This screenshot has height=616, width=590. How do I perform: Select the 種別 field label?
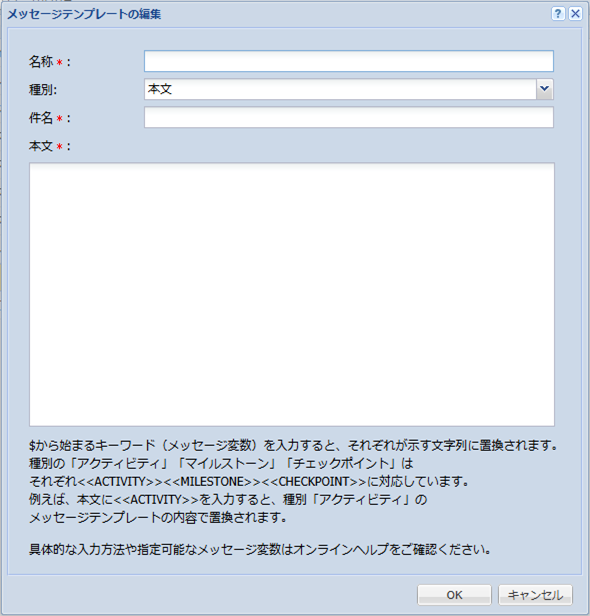tap(43, 90)
